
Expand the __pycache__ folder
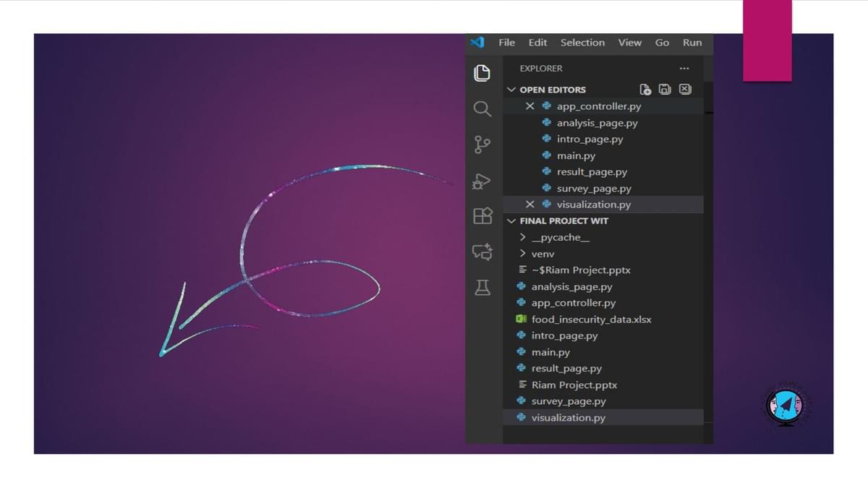(522, 237)
